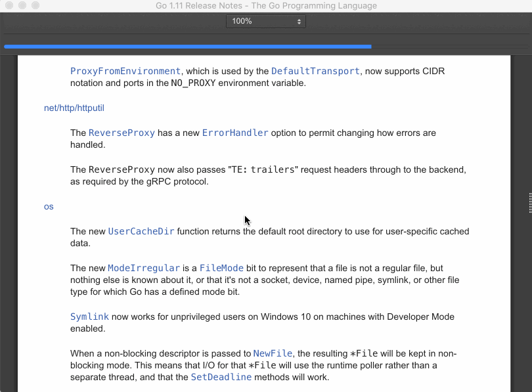Open the Symlink link

point(89,316)
